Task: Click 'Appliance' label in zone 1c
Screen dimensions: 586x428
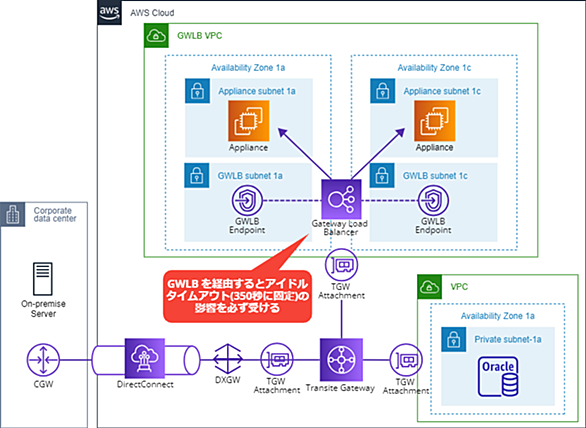Action: coord(435,148)
